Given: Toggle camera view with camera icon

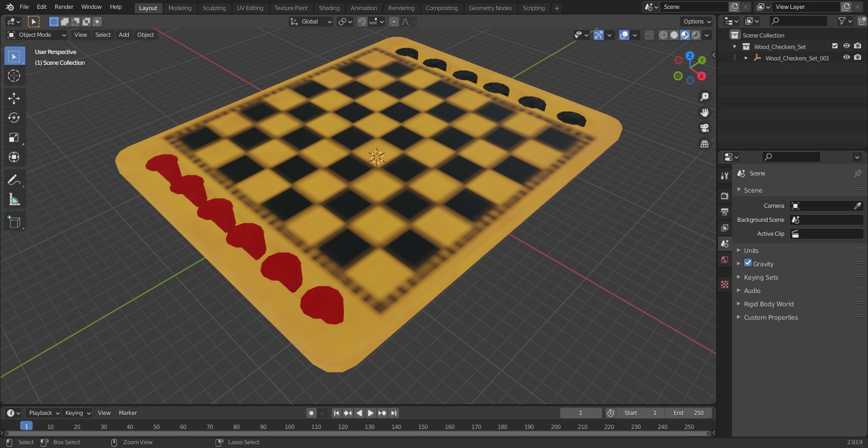Looking at the screenshot, I should [x=704, y=128].
